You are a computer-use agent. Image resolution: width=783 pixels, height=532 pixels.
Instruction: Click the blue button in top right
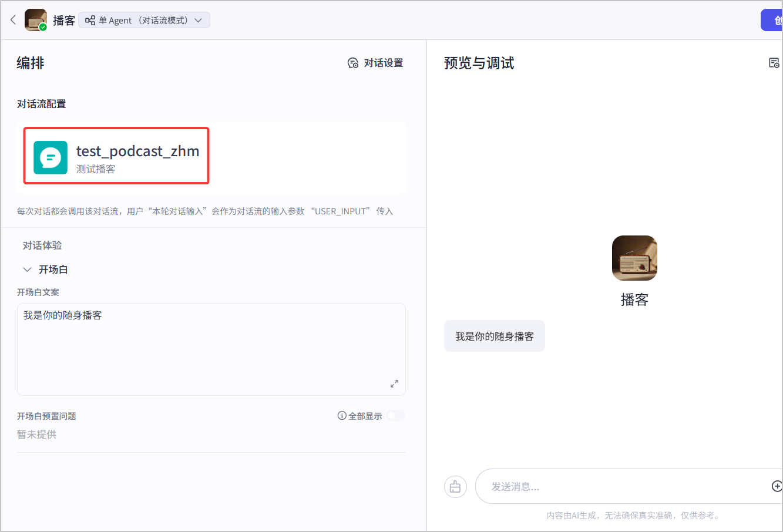click(772, 20)
